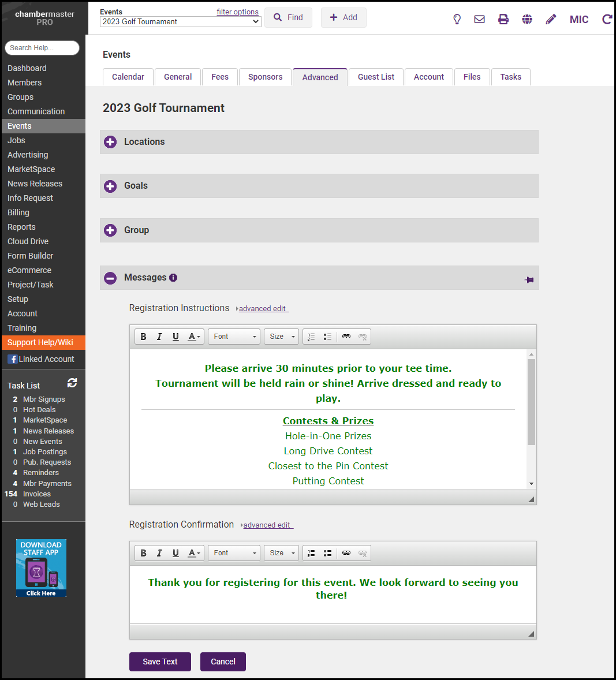
Task: Open text color picker in Registration Instructions editor
Action: point(194,337)
